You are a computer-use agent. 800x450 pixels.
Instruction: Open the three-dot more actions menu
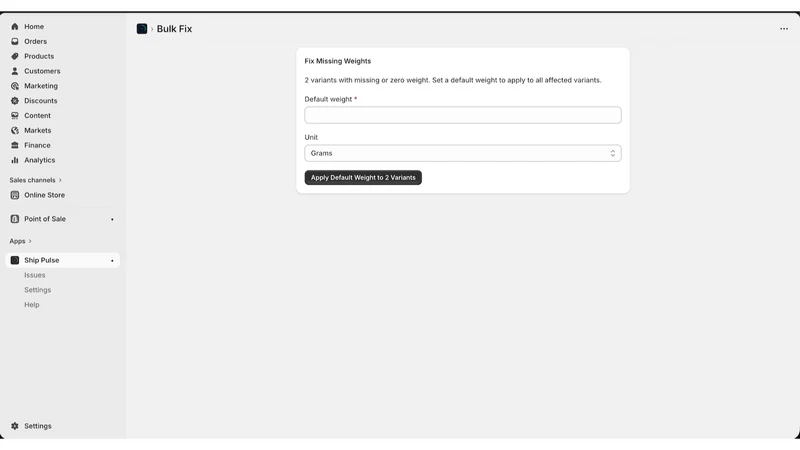point(784,29)
